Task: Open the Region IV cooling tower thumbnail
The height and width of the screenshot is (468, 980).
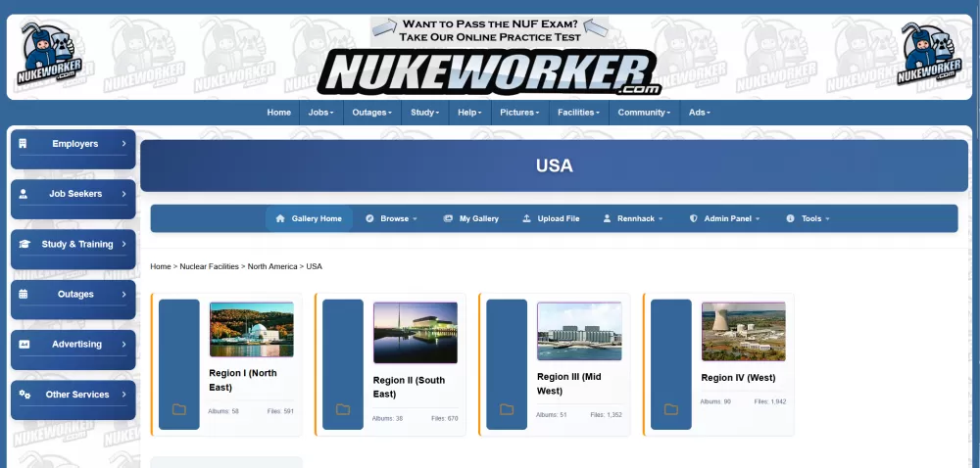Action: point(744,331)
